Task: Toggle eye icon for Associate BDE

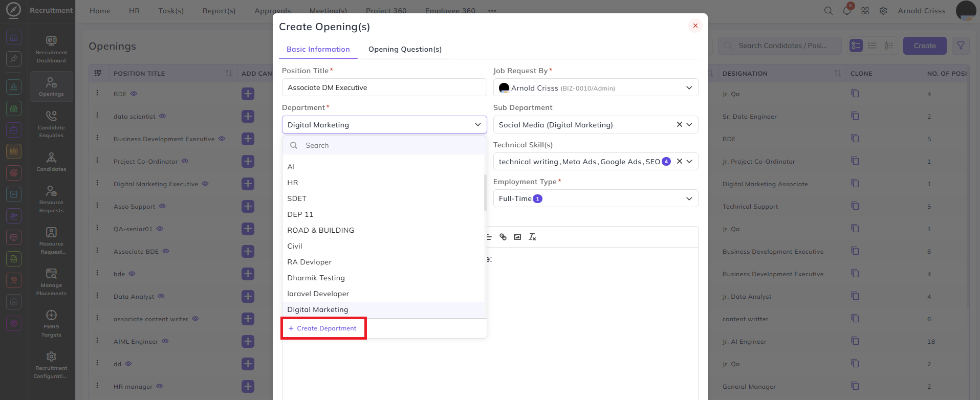Action: tap(165, 251)
